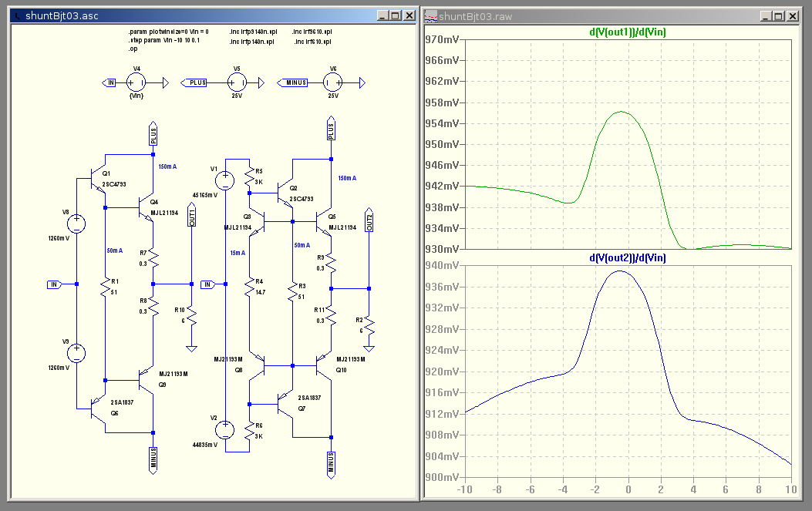
Task: Select transistor Q2 2SC4793
Action: pos(285,193)
